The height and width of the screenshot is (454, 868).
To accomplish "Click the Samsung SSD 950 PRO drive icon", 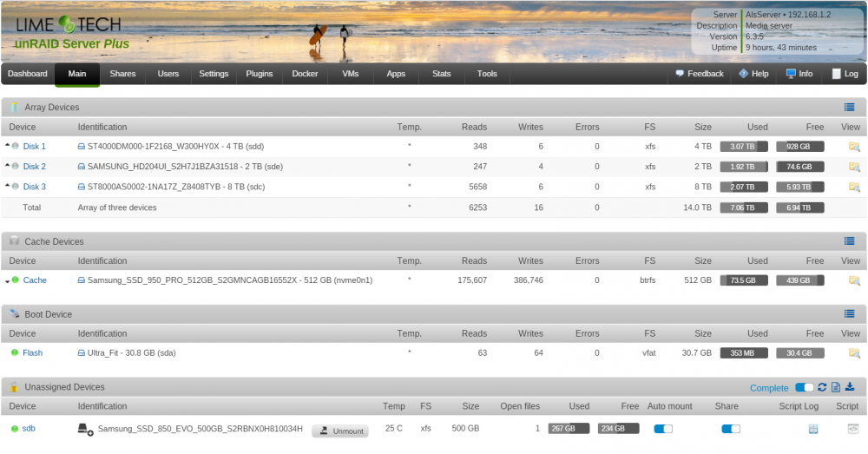I will point(82,280).
